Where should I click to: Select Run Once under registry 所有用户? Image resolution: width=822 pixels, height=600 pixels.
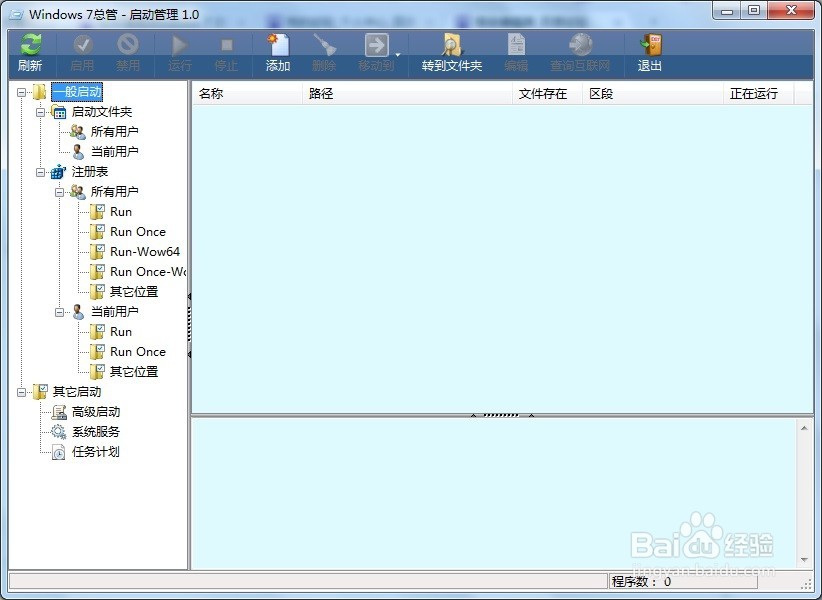point(138,232)
